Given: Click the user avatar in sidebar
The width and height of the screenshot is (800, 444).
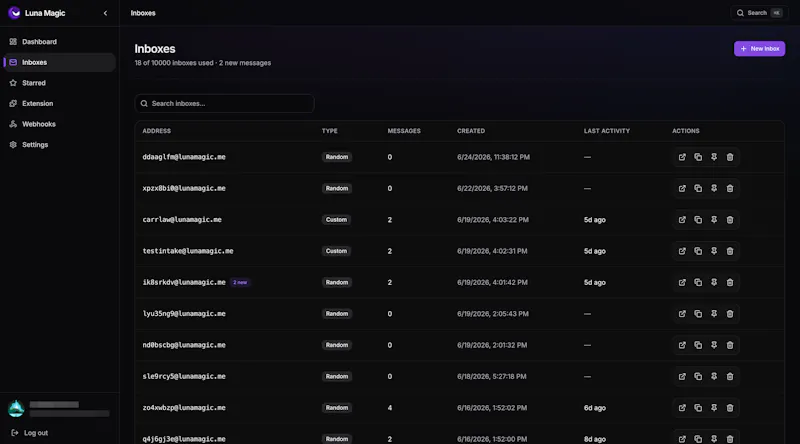Looking at the screenshot, I should tap(16, 409).
